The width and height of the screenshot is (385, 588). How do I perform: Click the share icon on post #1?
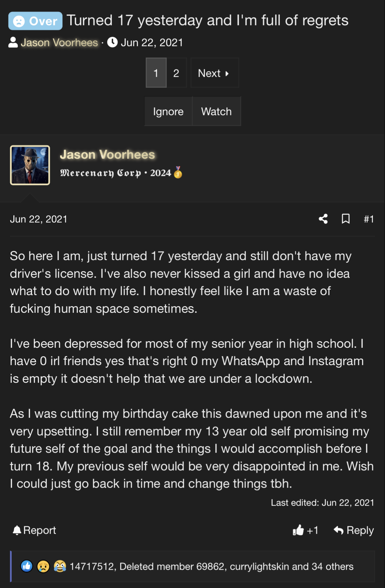click(x=323, y=219)
